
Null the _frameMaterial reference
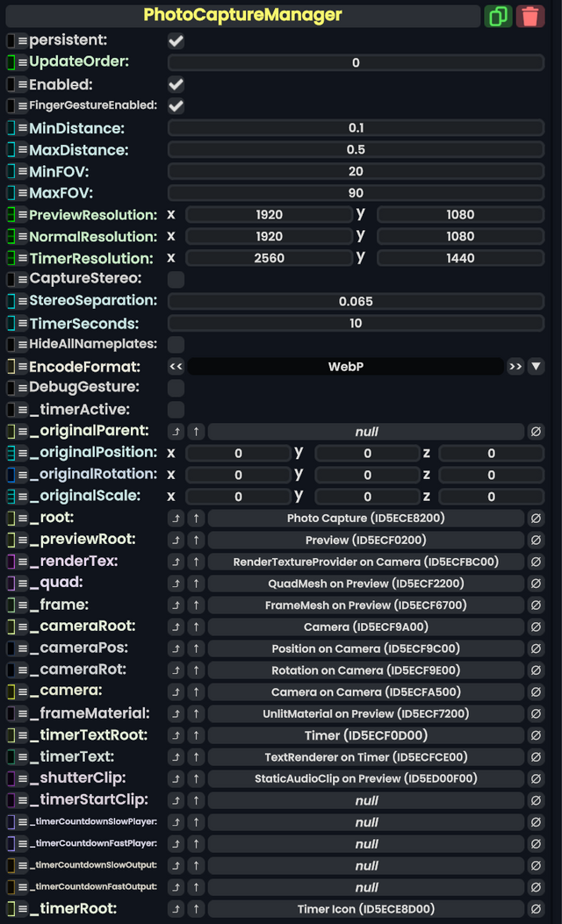(x=536, y=713)
